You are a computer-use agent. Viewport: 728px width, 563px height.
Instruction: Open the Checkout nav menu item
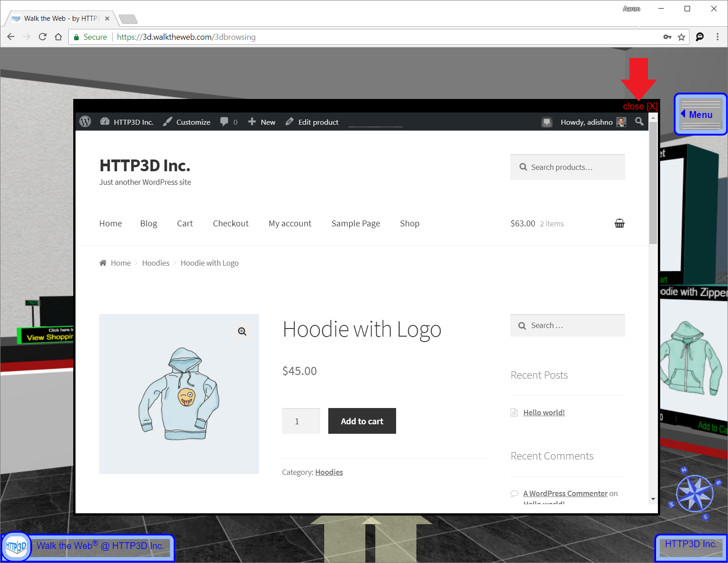pos(231,224)
